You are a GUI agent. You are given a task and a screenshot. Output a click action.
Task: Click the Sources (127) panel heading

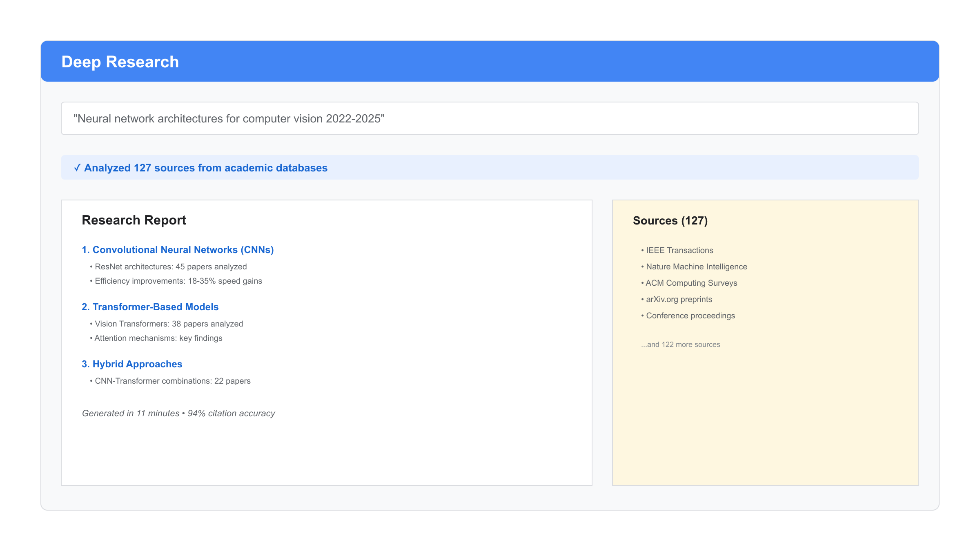[670, 221]
